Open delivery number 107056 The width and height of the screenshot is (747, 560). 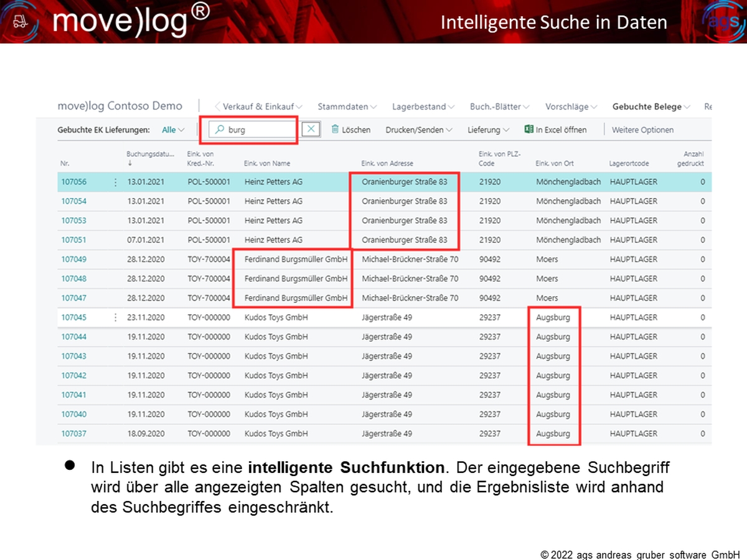tap(74, 182)
